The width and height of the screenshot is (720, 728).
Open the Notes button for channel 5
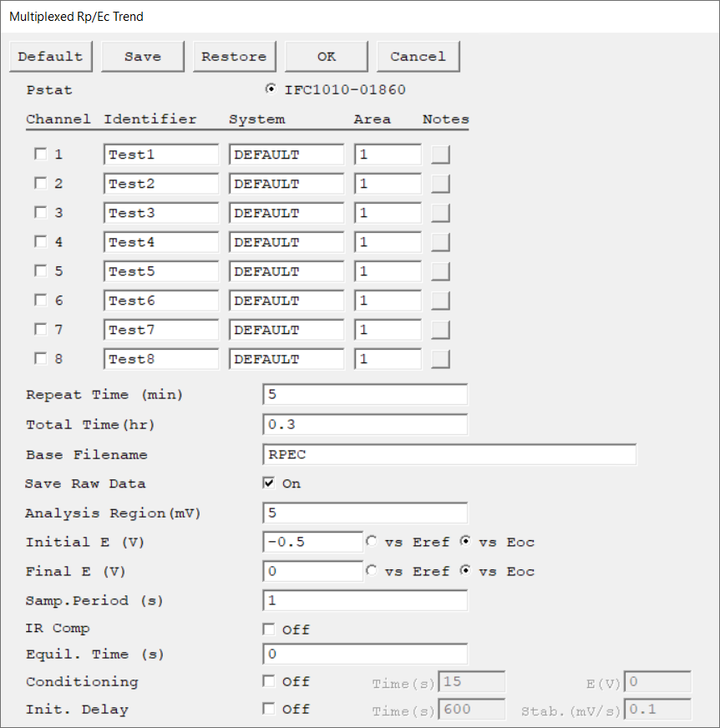(440, 271)
